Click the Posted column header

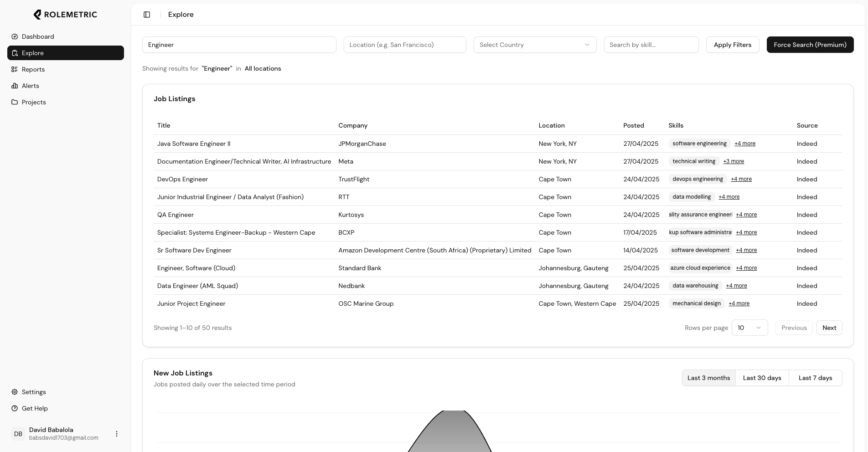[634, 125]
